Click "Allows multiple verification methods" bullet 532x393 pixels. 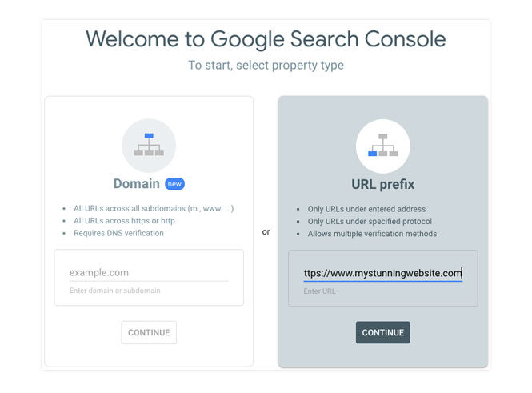372,234
